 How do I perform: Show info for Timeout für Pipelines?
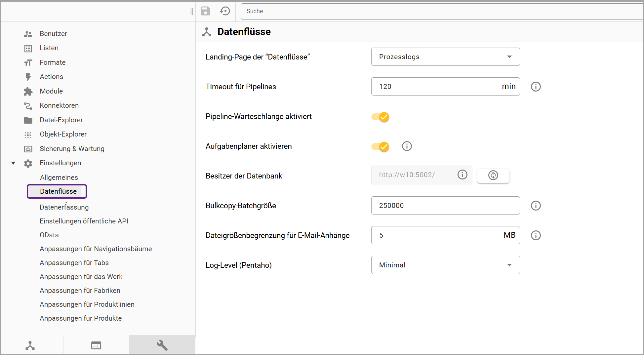pos(536,87)
